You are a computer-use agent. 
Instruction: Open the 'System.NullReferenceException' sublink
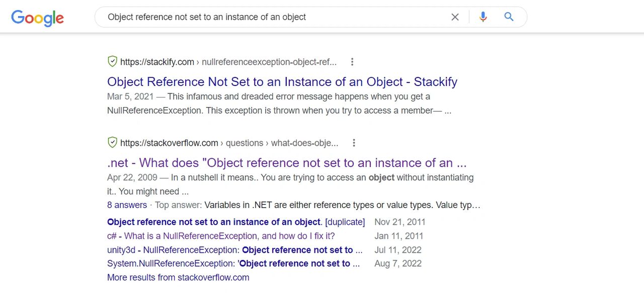coord(233,264)
